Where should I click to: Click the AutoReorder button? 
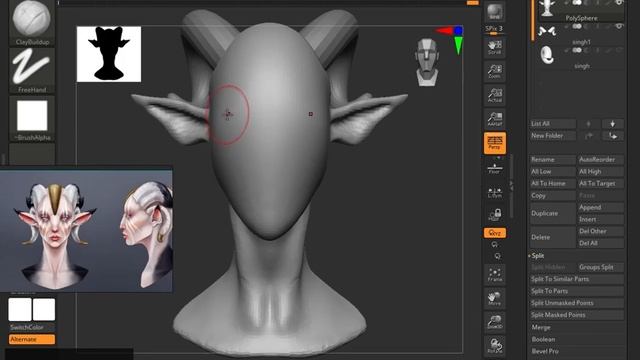pos(600,160)
